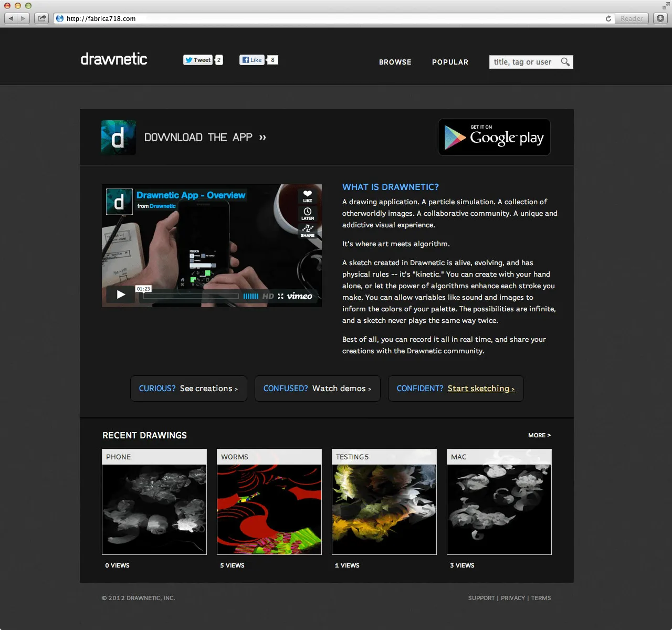Toggle HD quality on video
The image size is (672, 630).
point(268,296)
